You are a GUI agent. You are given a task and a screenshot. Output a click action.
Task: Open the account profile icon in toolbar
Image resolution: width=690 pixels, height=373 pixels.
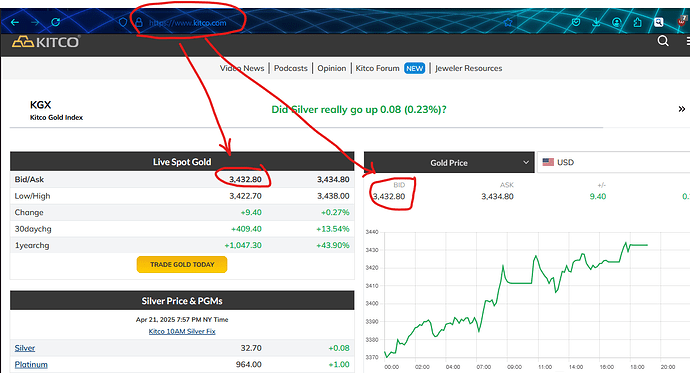pos(617,22)
